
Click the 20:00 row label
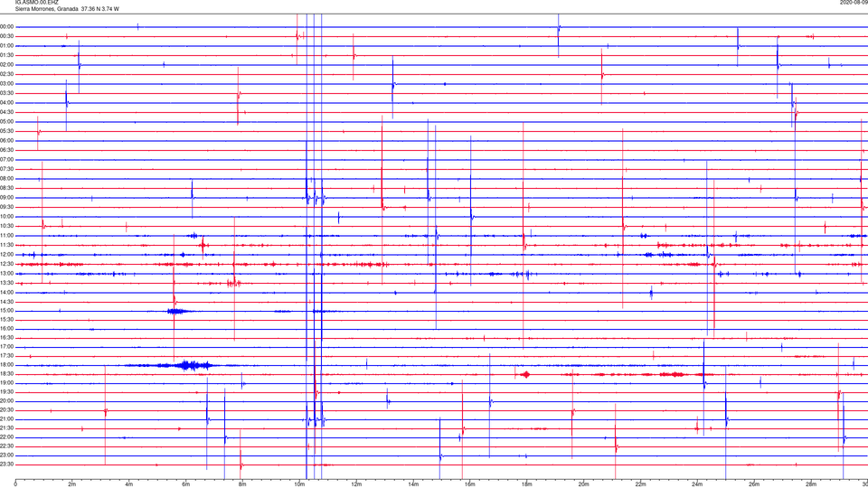click(7, 401)
